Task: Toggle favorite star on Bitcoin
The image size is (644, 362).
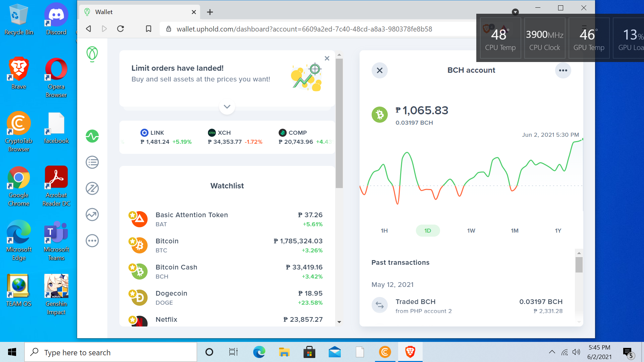Action: pos(132,241)
